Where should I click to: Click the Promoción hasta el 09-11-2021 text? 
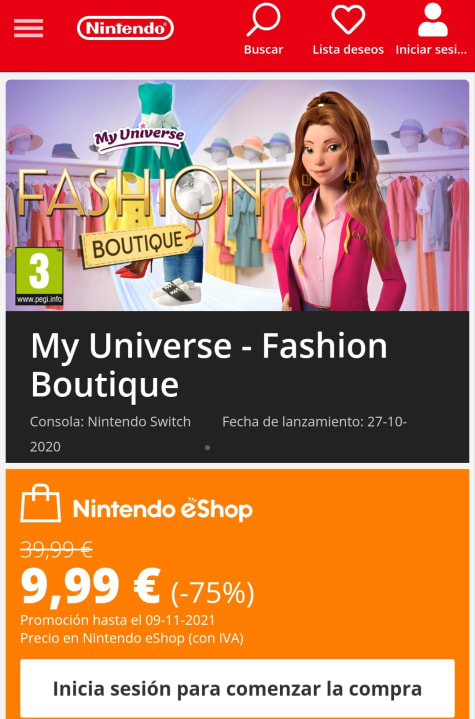tap(117, 620)
